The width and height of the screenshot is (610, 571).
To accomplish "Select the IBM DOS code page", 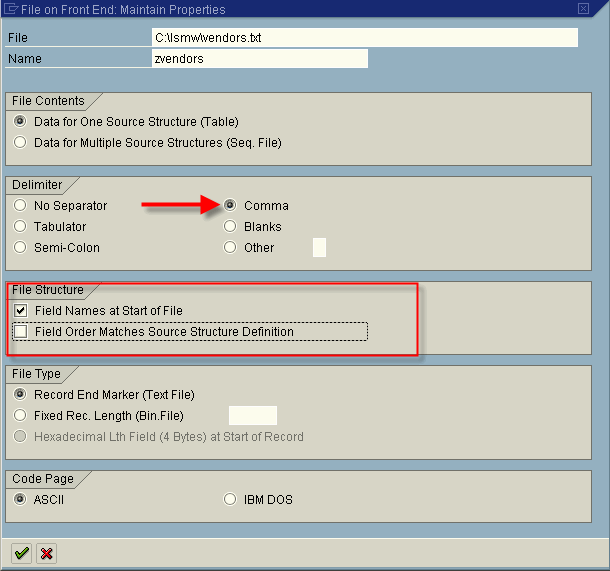I will click(231, 499).
